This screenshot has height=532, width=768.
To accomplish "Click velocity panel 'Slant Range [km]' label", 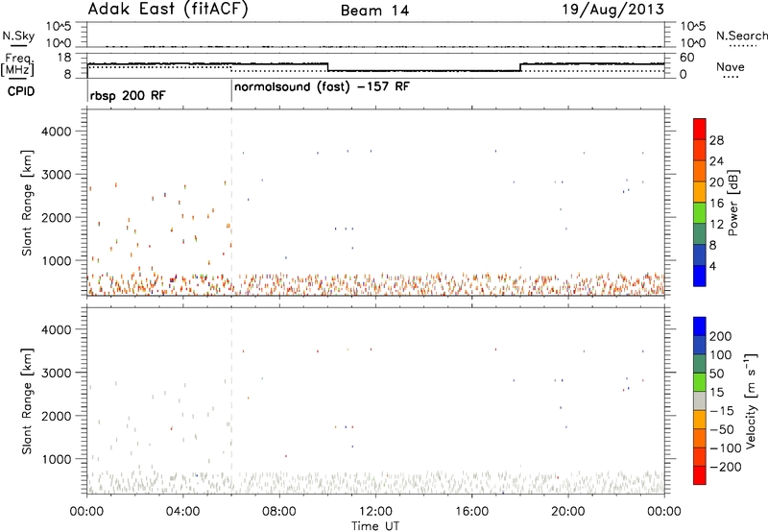I will tap(27, 400).
